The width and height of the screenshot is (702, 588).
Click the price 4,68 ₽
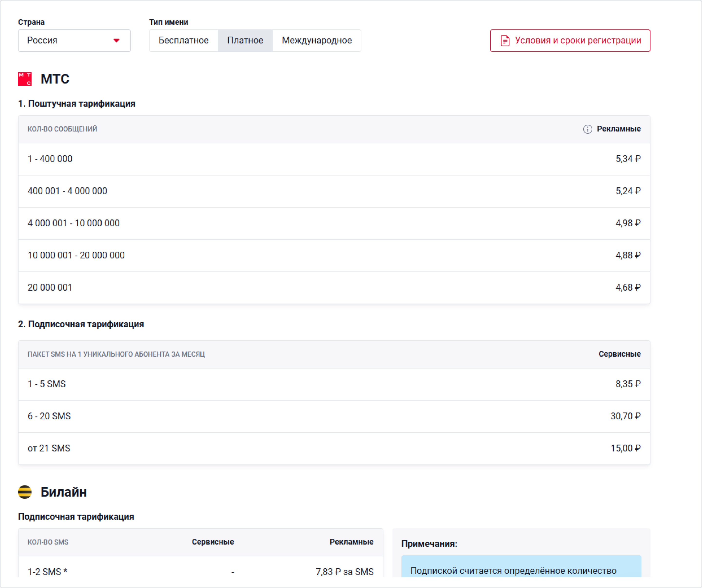point(628,287)
